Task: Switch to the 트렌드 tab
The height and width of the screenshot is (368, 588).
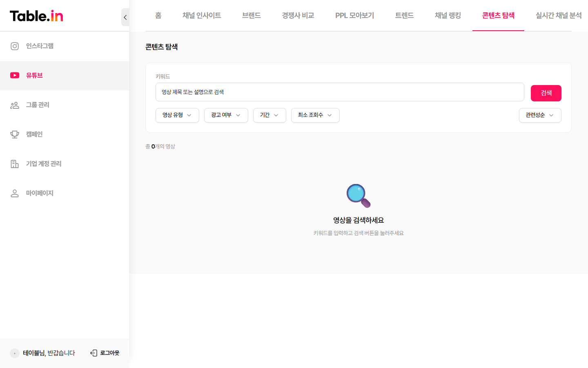Action: [404, 16]
